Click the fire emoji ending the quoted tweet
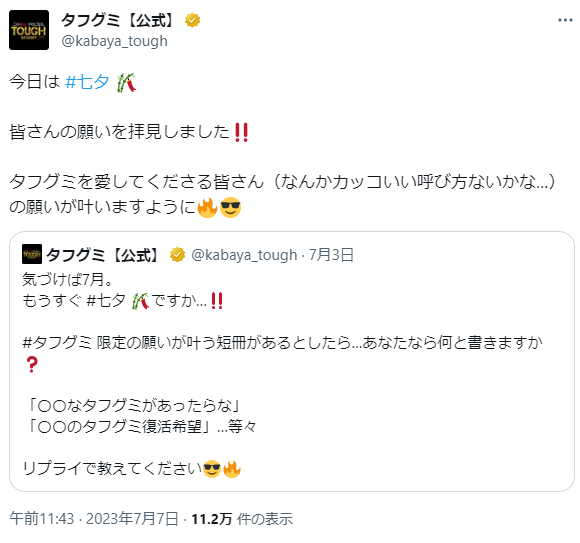The width and height of the screenshot is (580, 543). tap(232, 469)
